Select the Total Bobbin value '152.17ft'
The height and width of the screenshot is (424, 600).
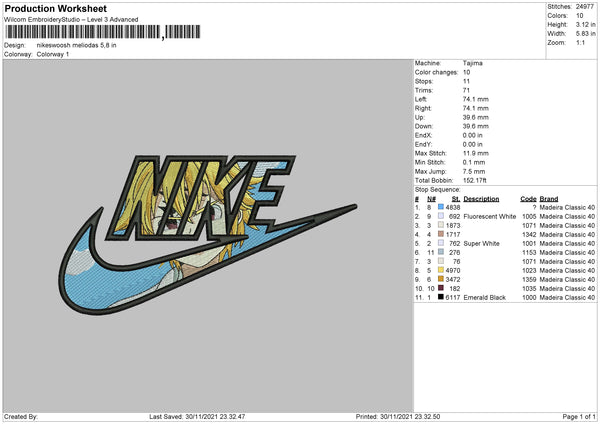(x=474, y=180)
